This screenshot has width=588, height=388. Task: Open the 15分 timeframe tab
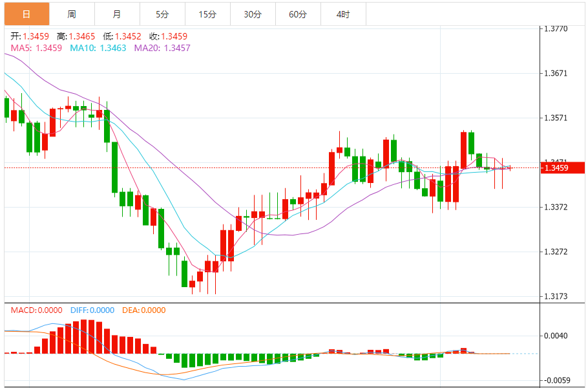coord(207,14)
